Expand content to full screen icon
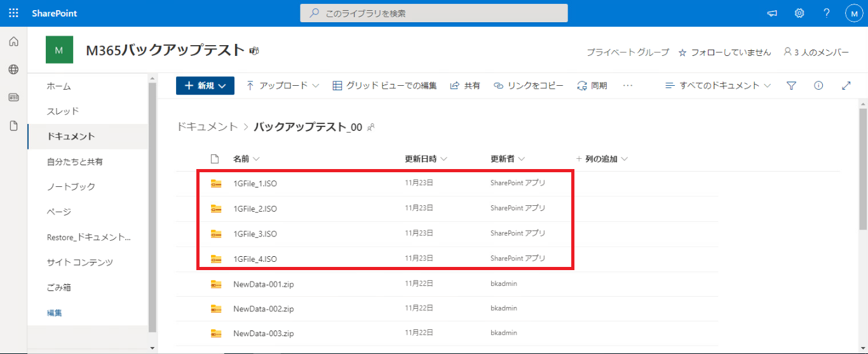Image resolution: width=868 pixels, height=354 pixels. tap(846, 86)
